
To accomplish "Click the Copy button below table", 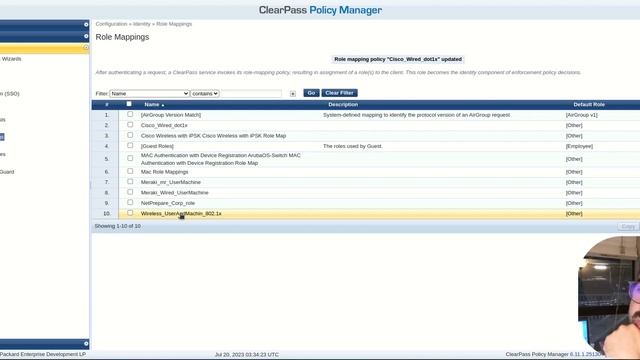I will coord(628,226).
